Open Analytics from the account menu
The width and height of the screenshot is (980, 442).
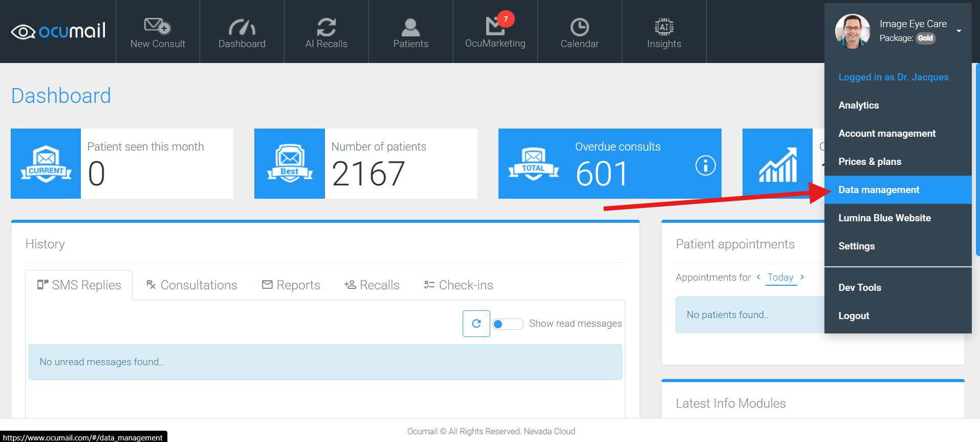click(x=898, y=105)
